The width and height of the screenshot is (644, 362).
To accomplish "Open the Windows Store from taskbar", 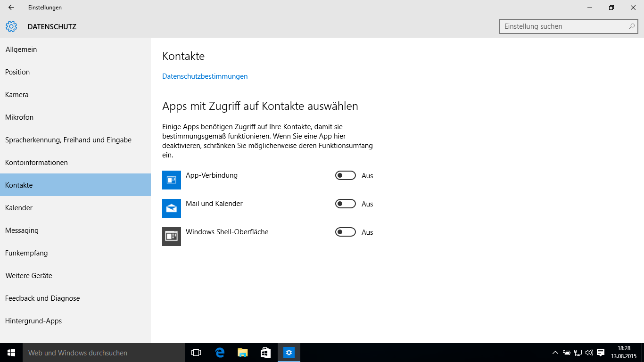I will [x=265, y=353].
